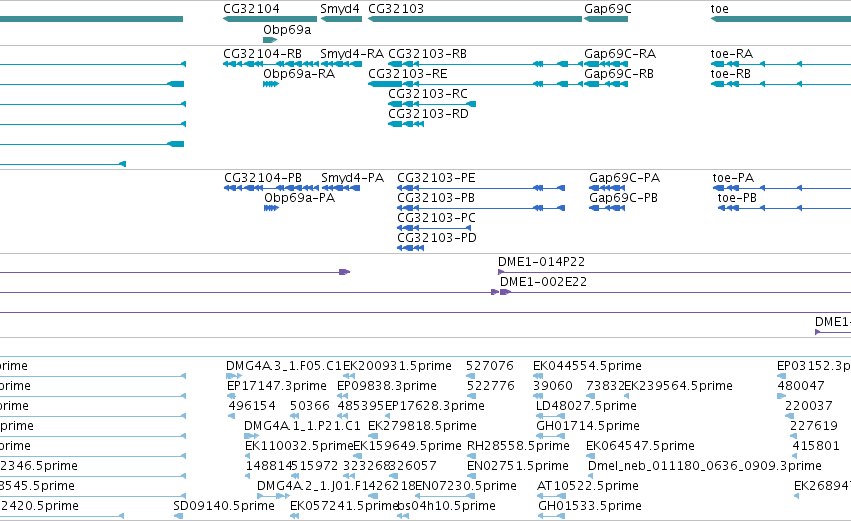Select transcript label Obp69a-RA
Viewport: 851px width, 521px height.
[x=299, y=74]
